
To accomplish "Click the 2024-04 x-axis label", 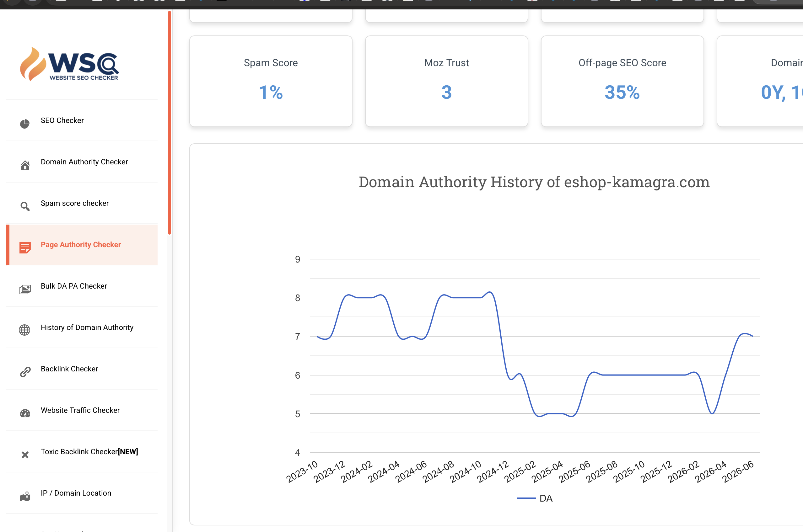I will coord(384,471).
